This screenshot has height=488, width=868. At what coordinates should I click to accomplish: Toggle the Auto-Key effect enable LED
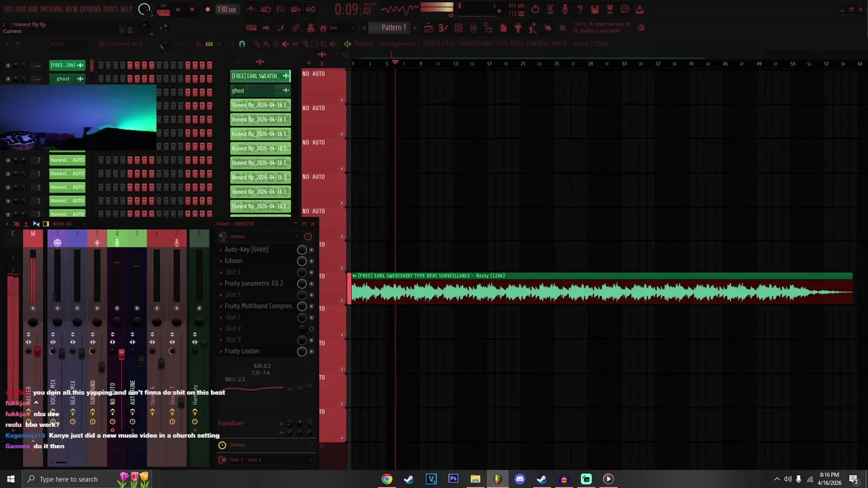pyautogui.click(x=311, y=249)
